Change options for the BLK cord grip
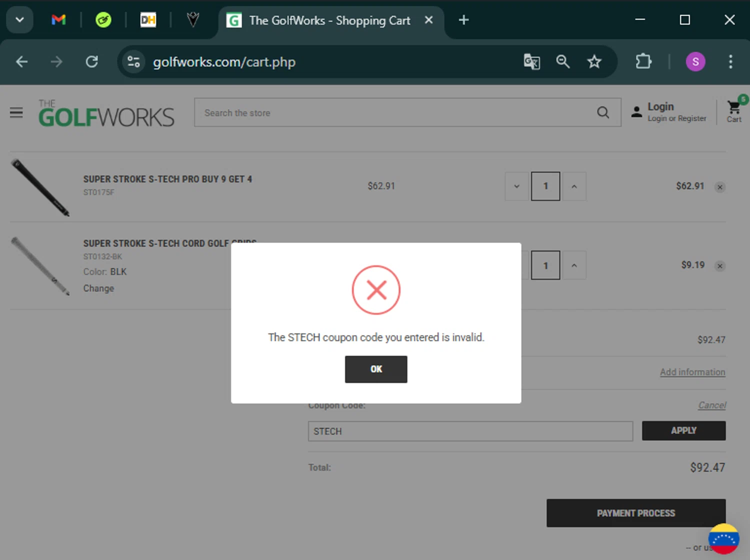750x560 pixels. click(x=98, y=288)
